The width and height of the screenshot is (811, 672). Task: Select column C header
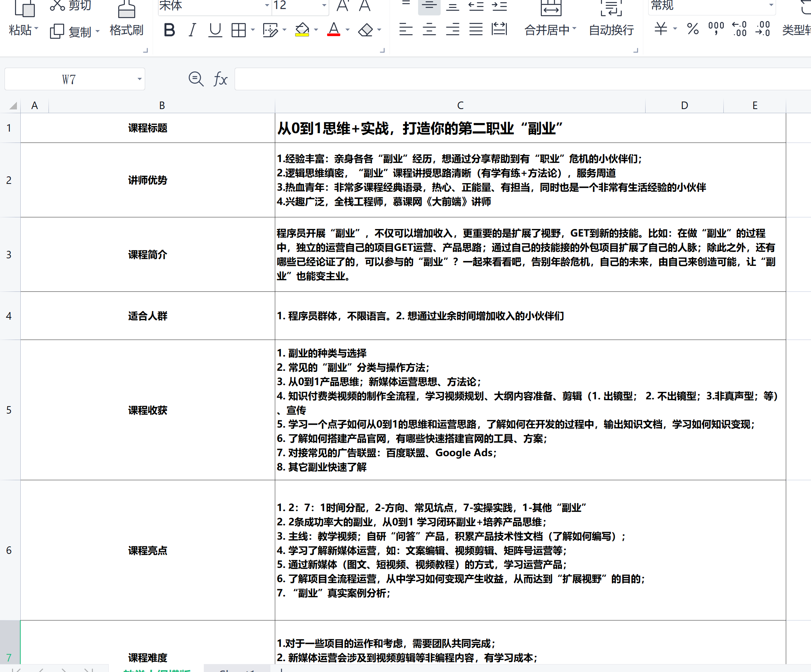click(460, 105)
